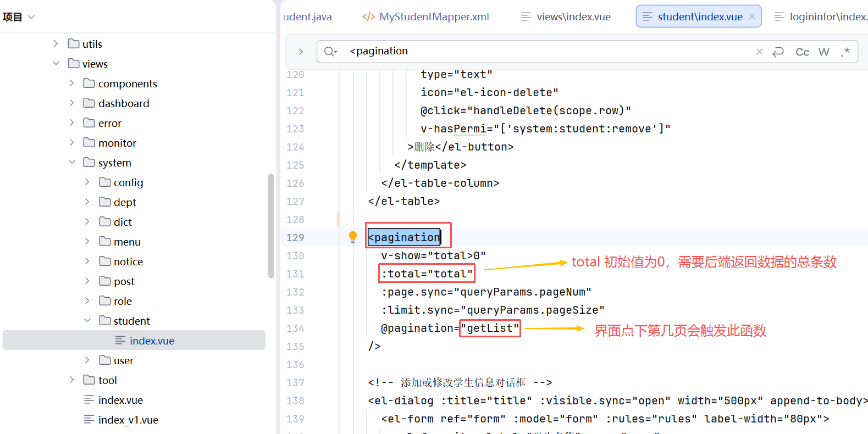868x434 pixels.
Task: Open the 项目 project view dropdown
Action: point(19,17)
